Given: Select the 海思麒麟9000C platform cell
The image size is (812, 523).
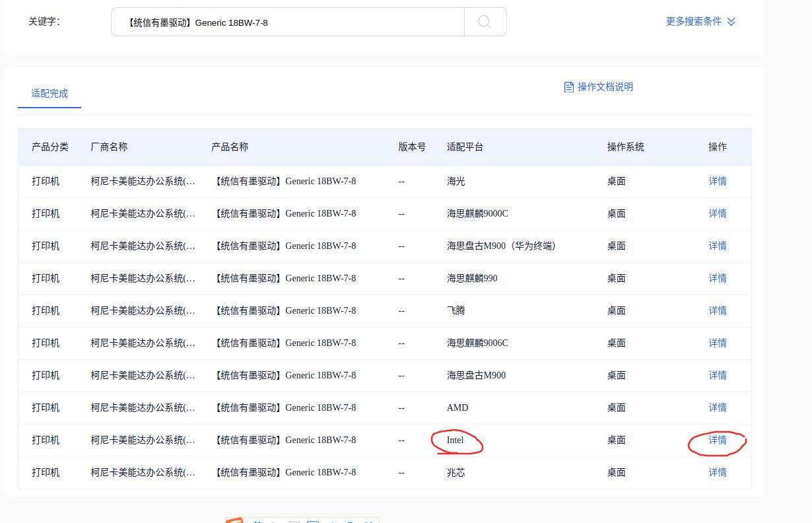Looking at the screenshot, I should coord(477,213).
